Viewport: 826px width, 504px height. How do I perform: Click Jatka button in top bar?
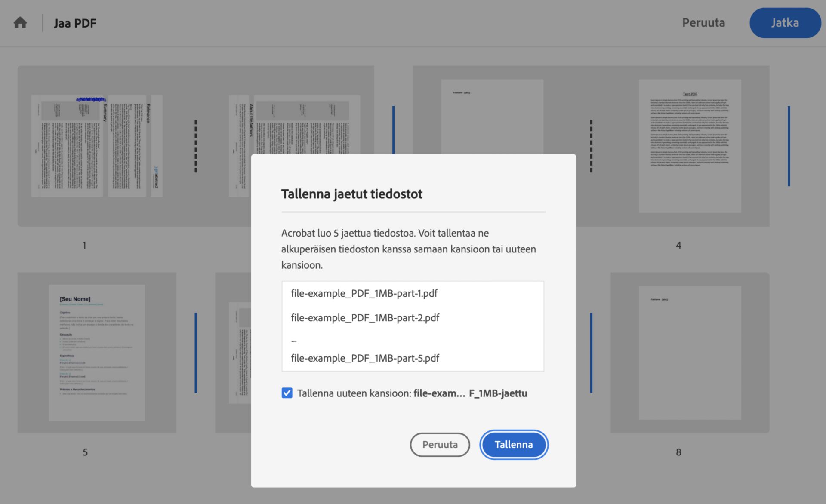[785, 23]
